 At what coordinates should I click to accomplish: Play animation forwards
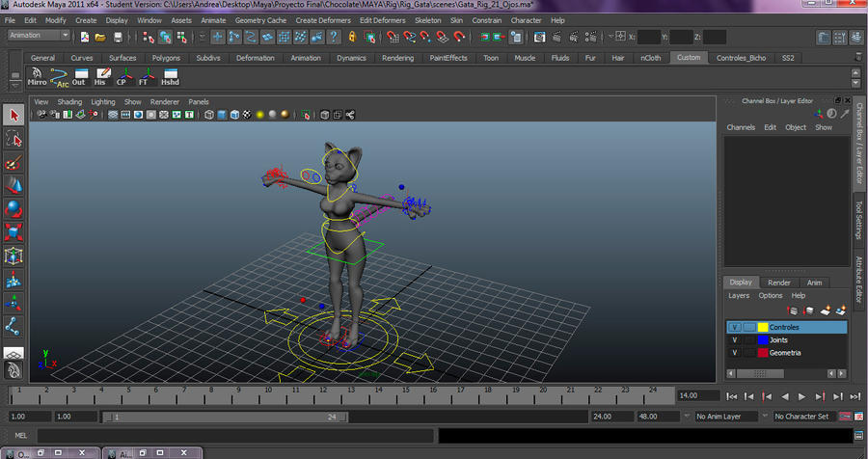[x=802, y=396]
